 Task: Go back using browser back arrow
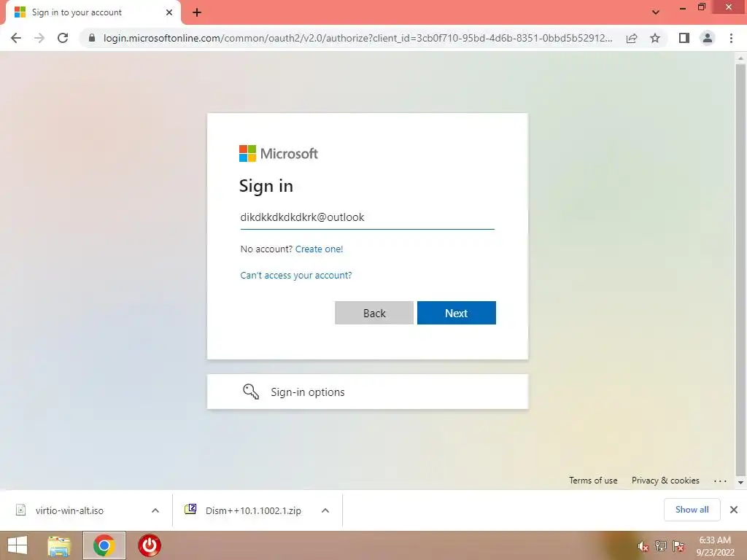16,38
